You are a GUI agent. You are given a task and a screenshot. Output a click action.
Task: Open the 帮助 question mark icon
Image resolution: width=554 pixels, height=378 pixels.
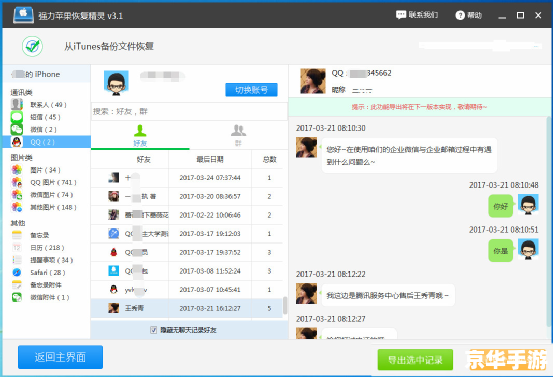(x=460, y=15)
